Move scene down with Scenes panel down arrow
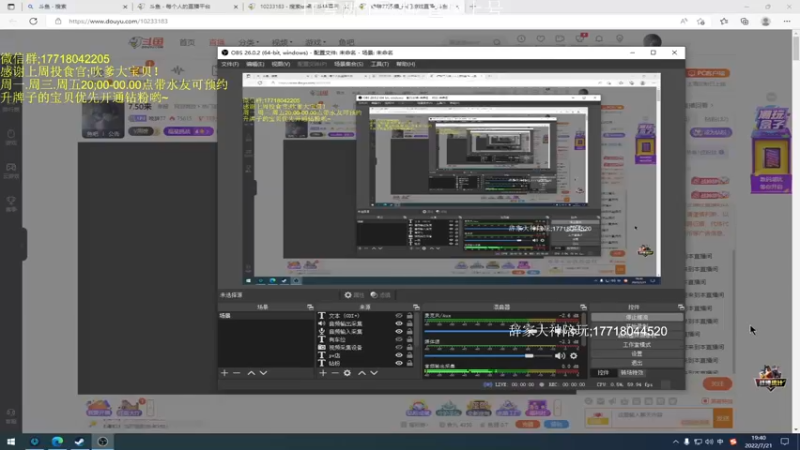Viewport: 800px width, 450px height. tap(263, 373)
